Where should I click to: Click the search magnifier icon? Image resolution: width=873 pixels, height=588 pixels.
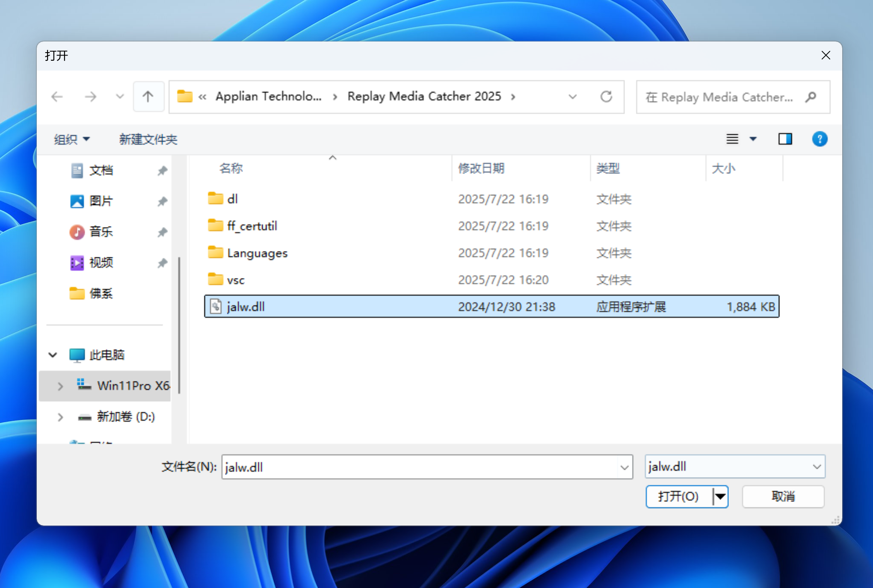pos(811,97)
